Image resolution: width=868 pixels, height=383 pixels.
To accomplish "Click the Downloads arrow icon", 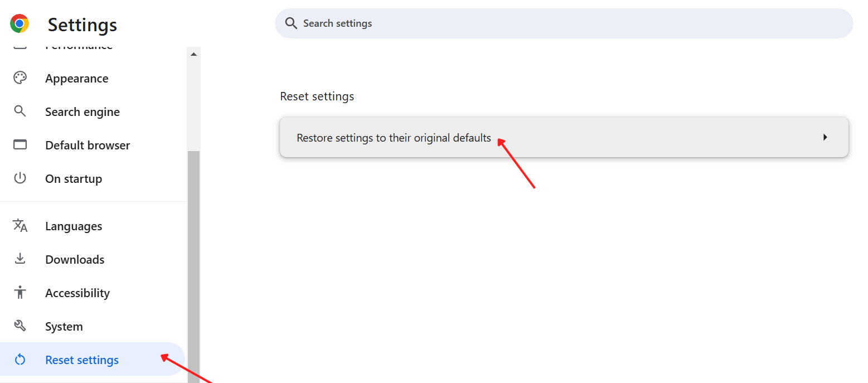I will [20, 259].
